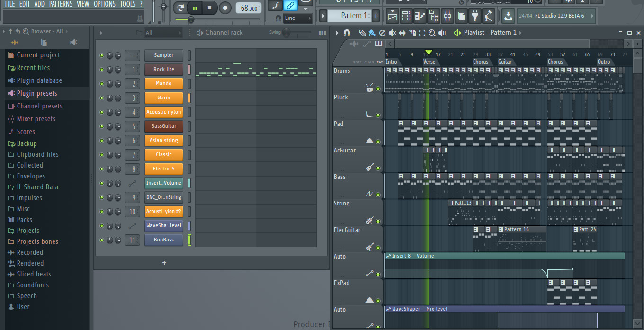Select the Paint brush tool in Playlist
Image resolution: width=644 pixels, height=330 pixels.
pyautogui.click(x=372, y=33)
